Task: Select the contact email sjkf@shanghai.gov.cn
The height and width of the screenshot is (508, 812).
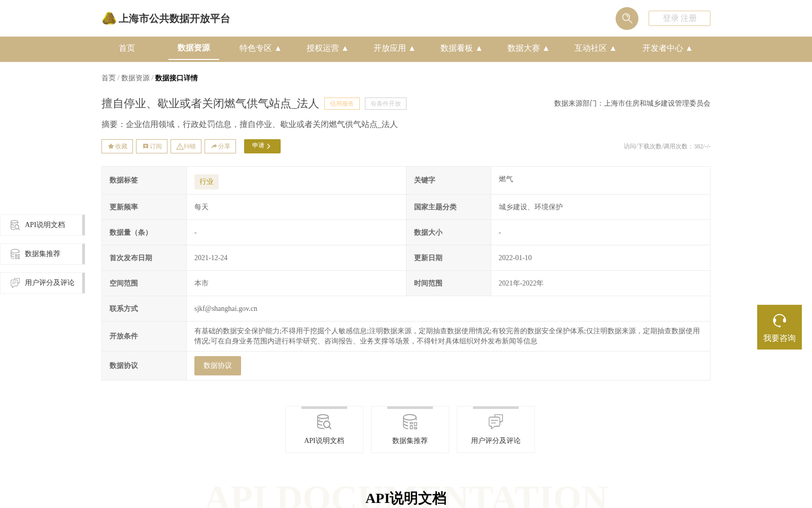Action: coord(226,308)
